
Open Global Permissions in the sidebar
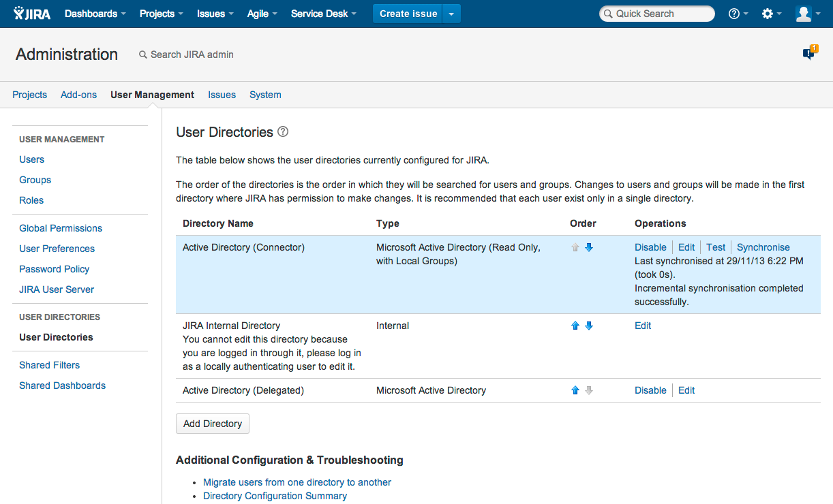point(61,228)
